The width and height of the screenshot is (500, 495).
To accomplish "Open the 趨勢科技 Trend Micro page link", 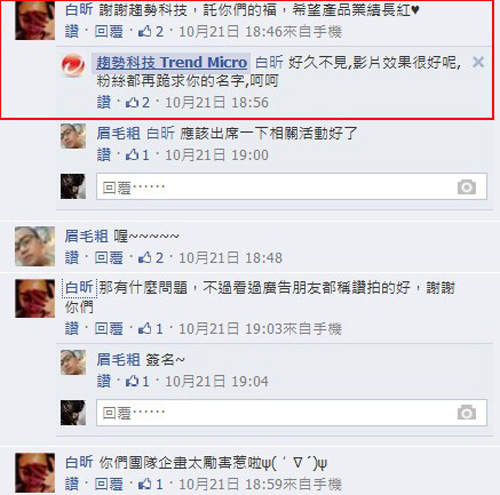I will point(172,62).
